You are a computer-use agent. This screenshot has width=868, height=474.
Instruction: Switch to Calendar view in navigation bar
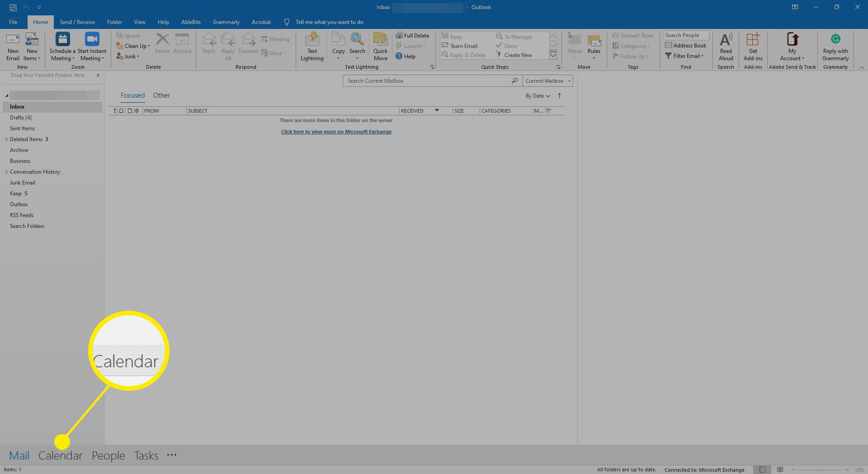pos(60,455)
